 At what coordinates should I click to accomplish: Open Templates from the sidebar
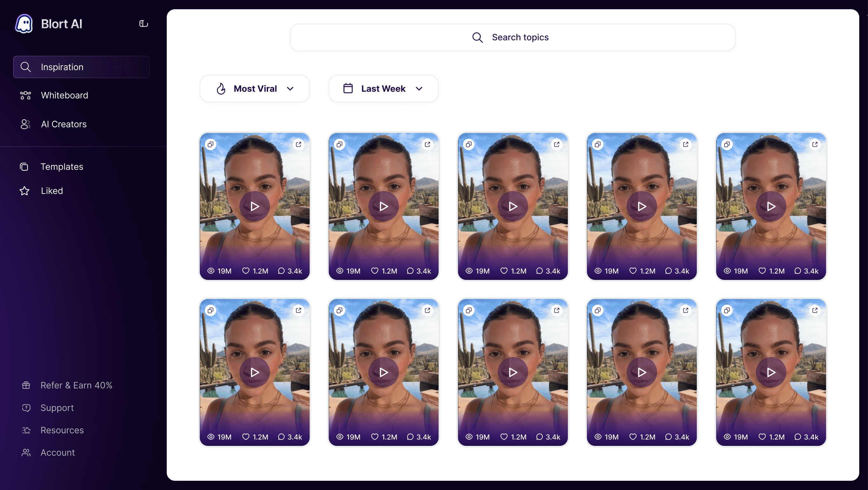(62, 167)
